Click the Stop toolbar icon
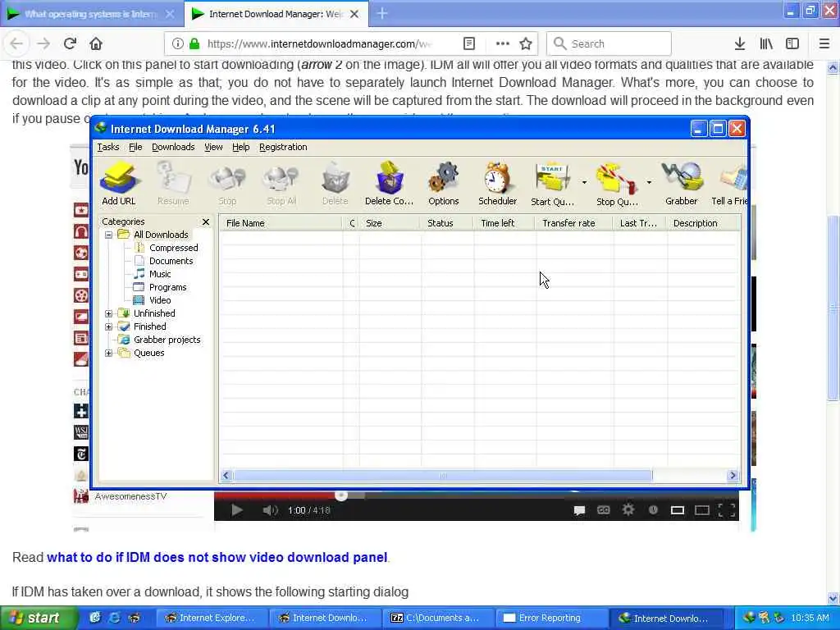 227,184
